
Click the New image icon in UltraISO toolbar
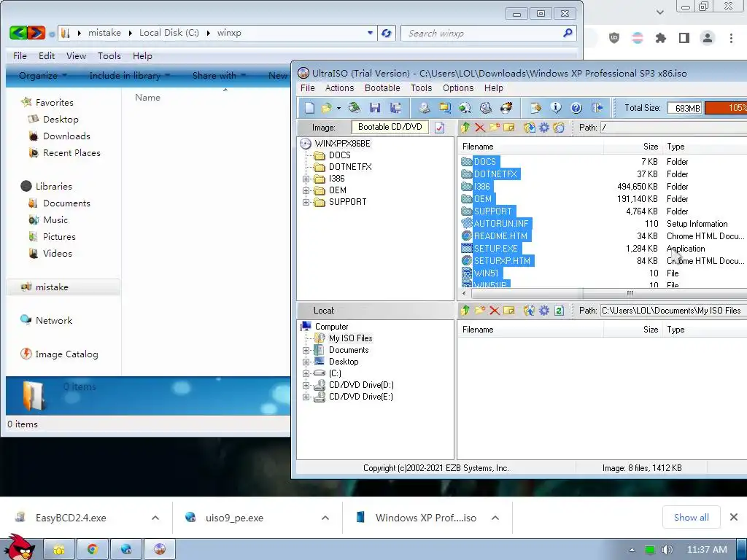[309, 108]
